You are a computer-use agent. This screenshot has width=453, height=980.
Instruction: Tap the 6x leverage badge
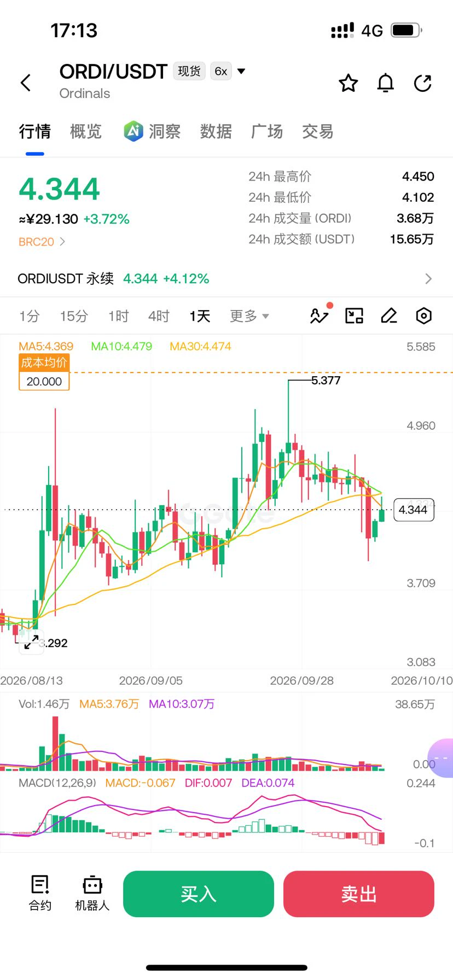tap(221, 71)
